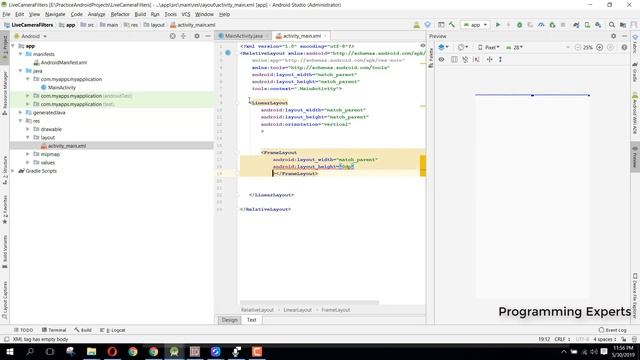Open Opera browser from the taskbar
Viewport: 640px width, 360px height.
tap(112, 351)
